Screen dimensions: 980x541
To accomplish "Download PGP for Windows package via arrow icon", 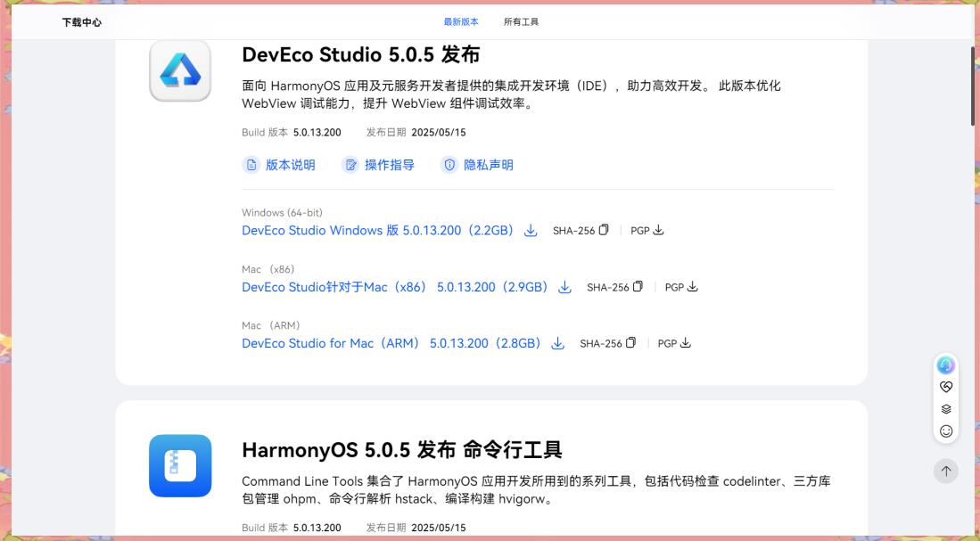I will click(658, 230).
